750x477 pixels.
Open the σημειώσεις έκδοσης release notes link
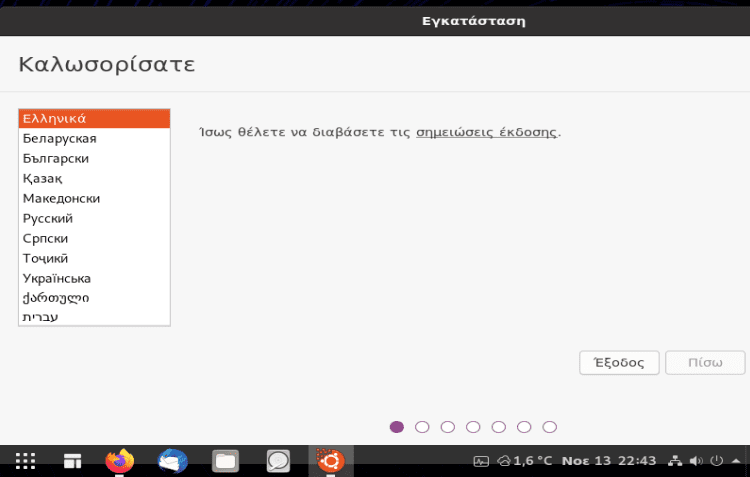click(x=486, y=132)
